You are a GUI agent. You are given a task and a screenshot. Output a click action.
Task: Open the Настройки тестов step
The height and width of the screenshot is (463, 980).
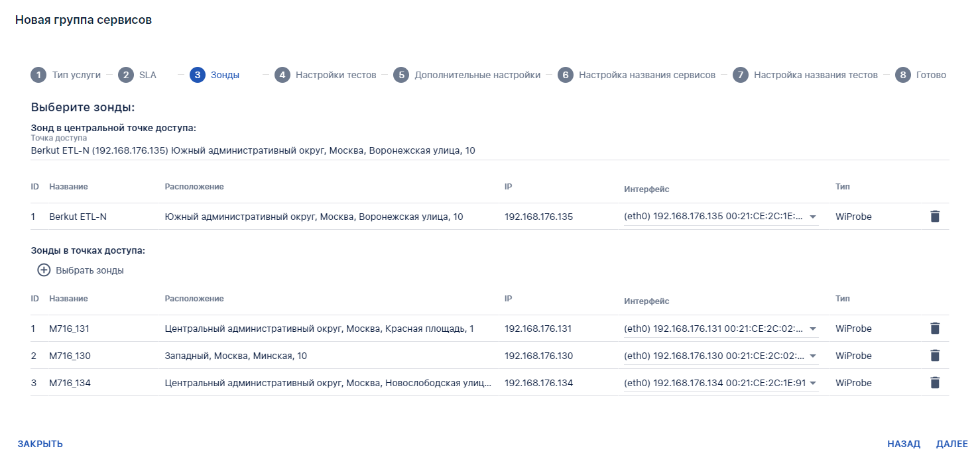pyautogui.click(x=326, y=75)
